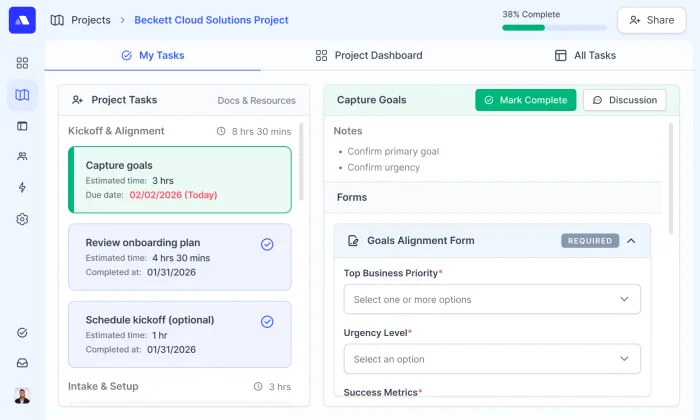The height and width of the screenshot is (420, 700).
Task: Click the Mark Complete button
Action: [x=525, y=100]
